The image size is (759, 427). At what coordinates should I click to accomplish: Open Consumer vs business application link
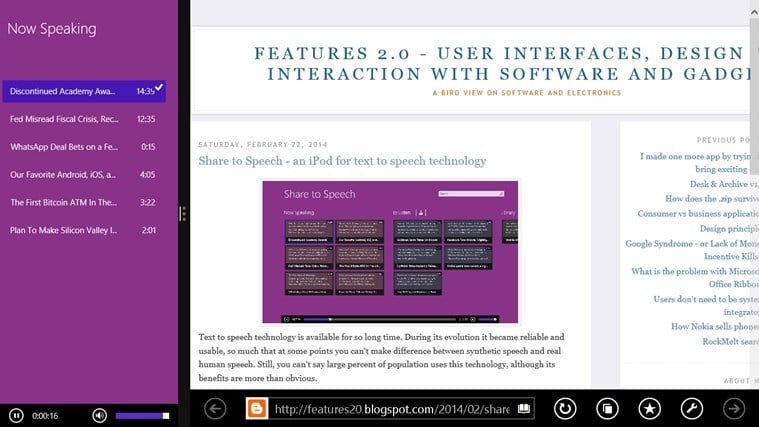click(698, 214)
